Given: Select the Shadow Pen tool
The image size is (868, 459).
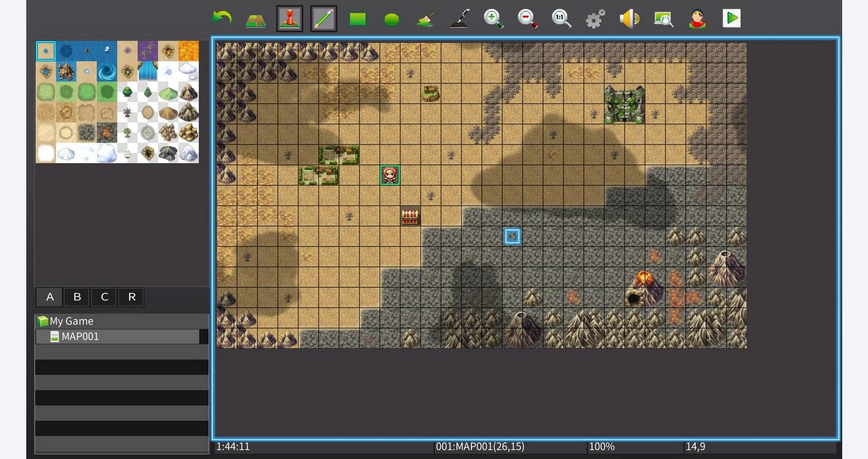Looking at the screenshot, I should click(x=459, y=18).
